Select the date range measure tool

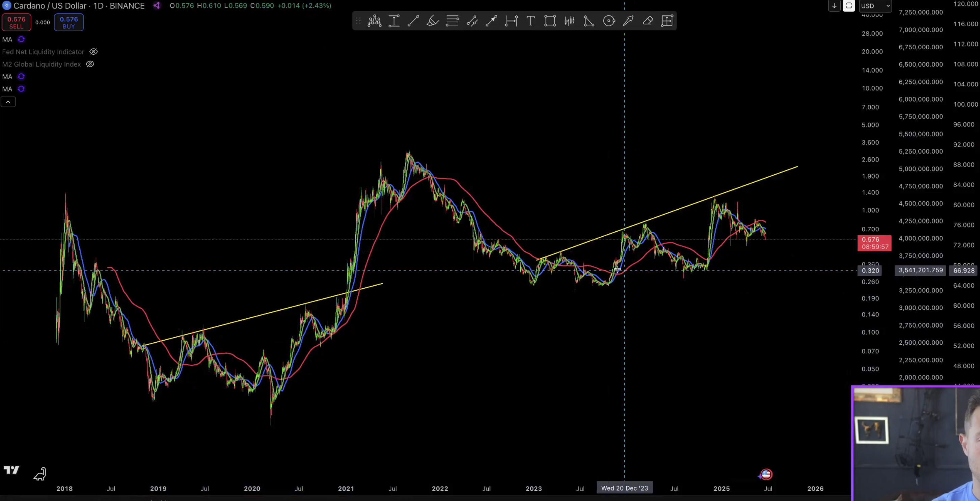(511, 21)
